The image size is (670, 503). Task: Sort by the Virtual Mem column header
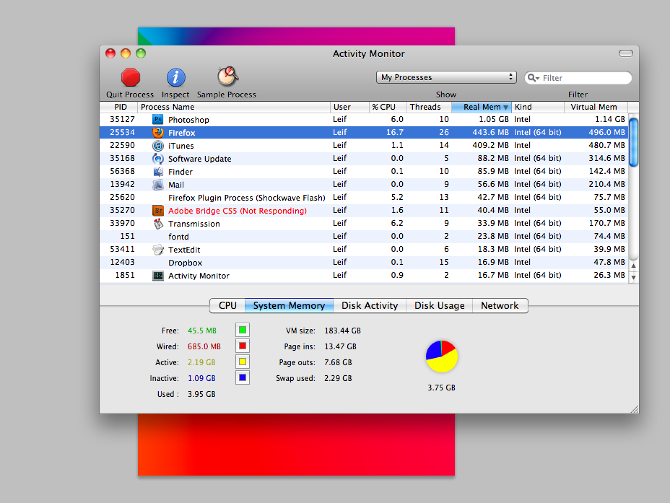coord(596,107)
